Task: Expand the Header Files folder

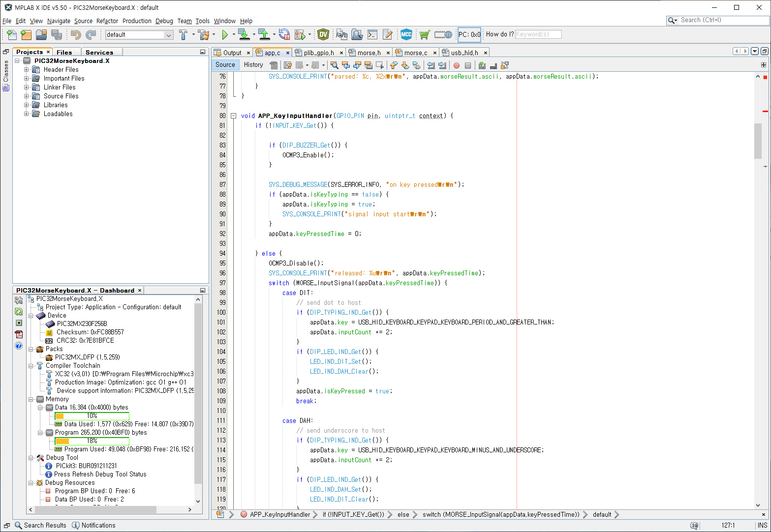Action: pyautogui.click(x=27, y=70)
